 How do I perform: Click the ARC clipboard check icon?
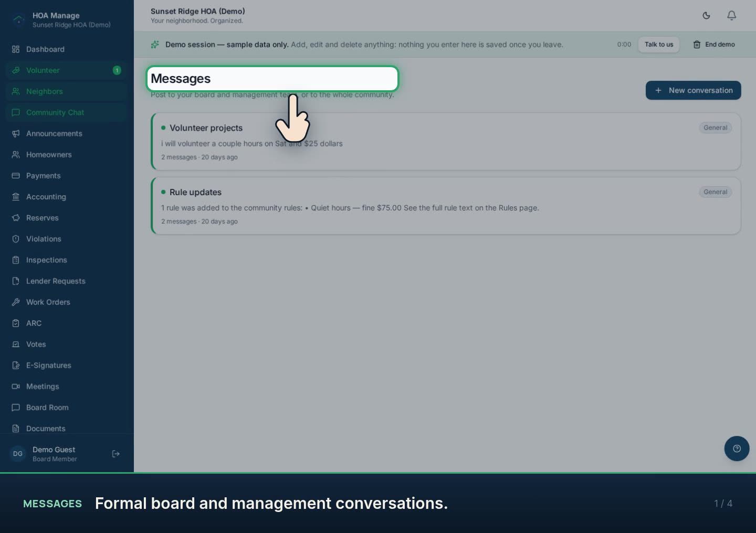point(16,323)
